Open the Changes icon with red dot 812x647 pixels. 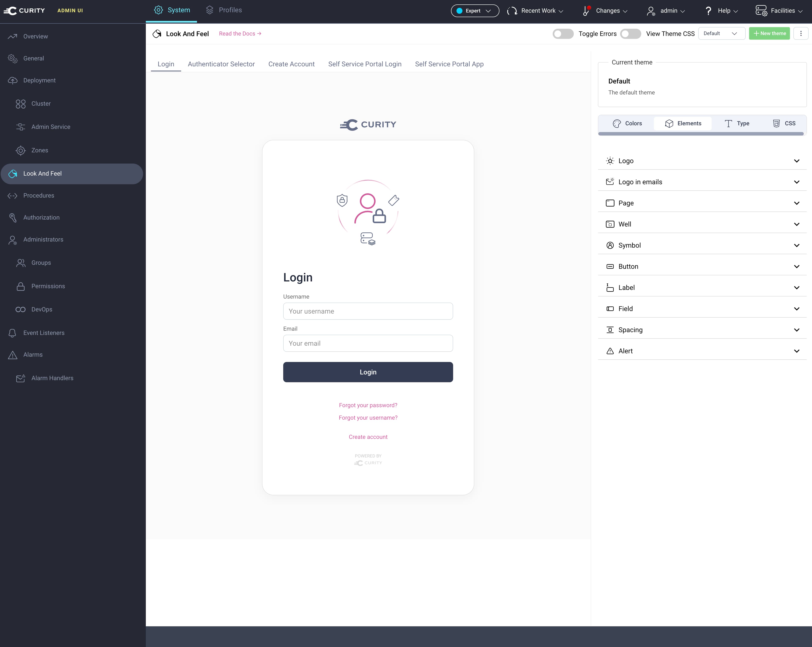pyautogui.click(x=586, y=11)
